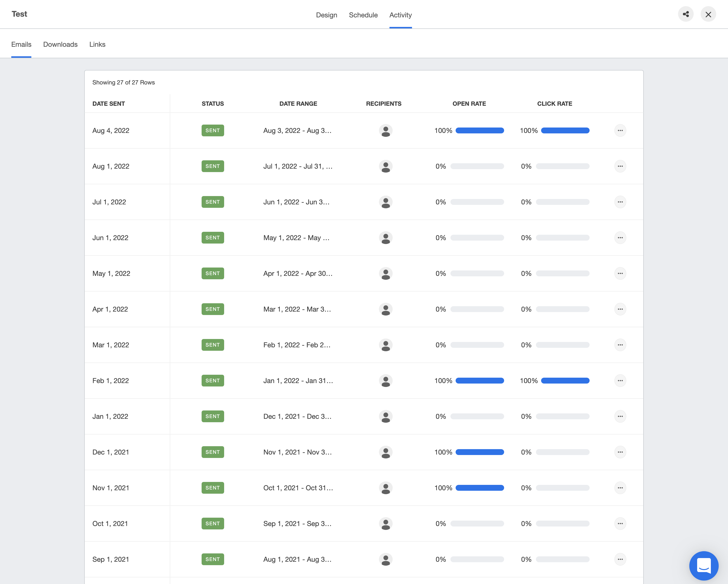Open the actions menu for Aug 4, 2022 row
The height and width of the screenshot is (584, 728).
pyautogui.click(x=620, y=130)
